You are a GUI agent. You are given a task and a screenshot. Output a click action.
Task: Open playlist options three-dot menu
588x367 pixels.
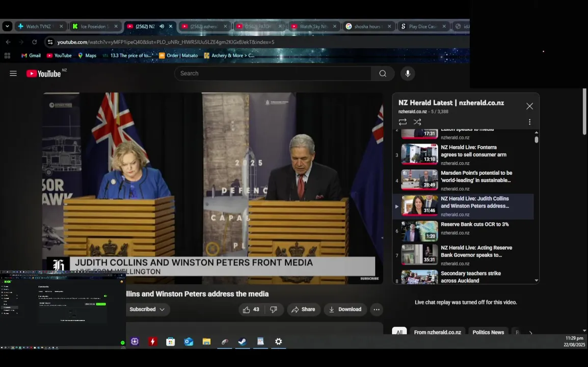(x=529, y=122)
